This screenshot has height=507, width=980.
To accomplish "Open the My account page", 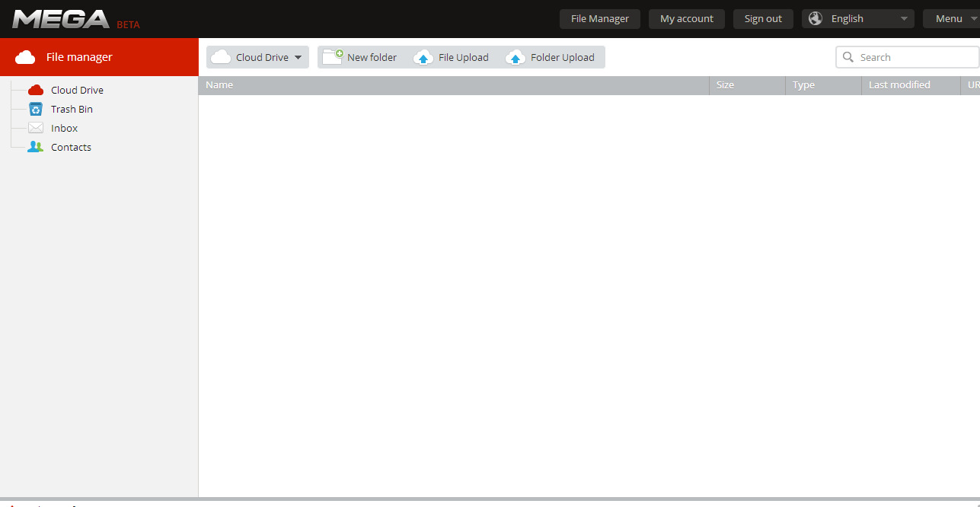I will coord(686,18).
